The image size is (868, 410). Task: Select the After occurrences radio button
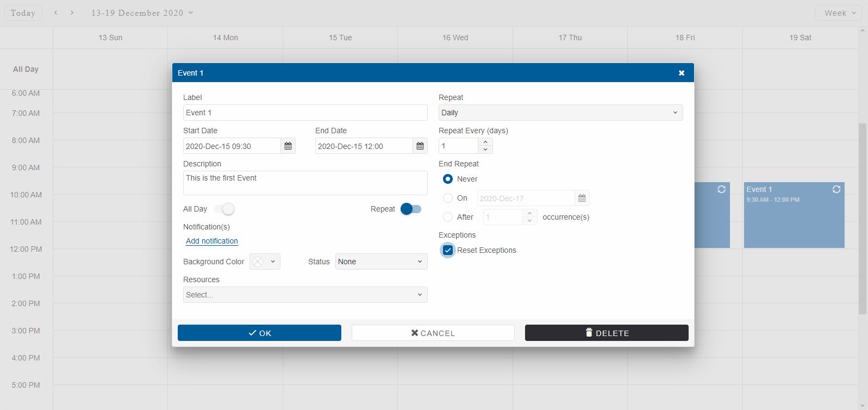click(448, 217)
